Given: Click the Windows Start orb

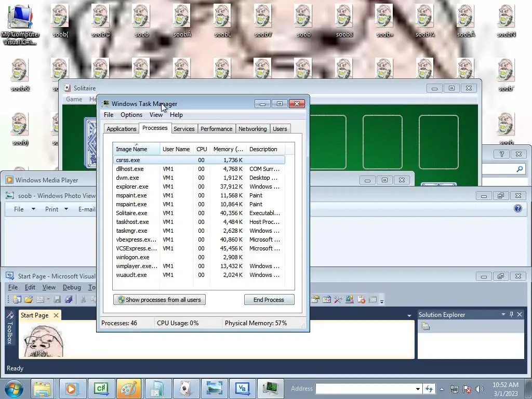Looking at the screenshot, I should pyautogui.click(x=14, y=389).
